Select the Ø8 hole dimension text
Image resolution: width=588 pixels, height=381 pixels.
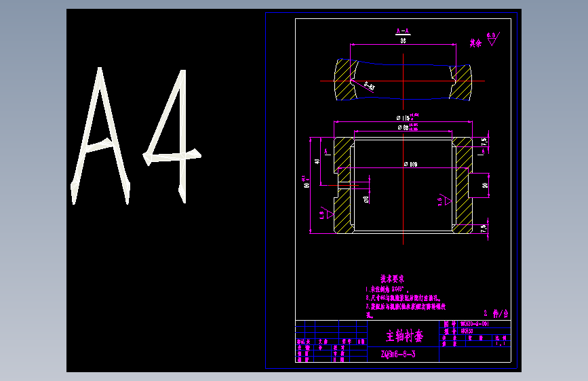tap(366, 199)
